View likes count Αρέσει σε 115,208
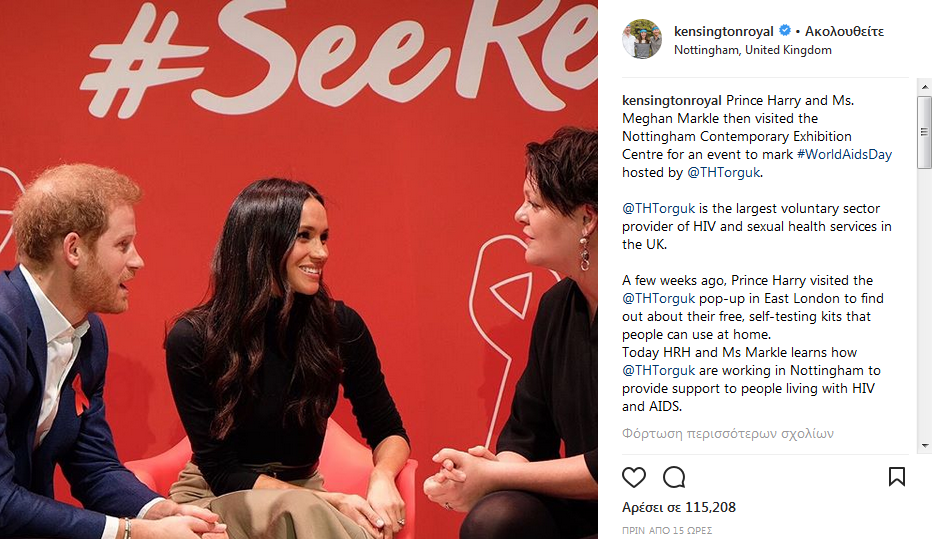Viewport: 932px width, 539px height. (679, 507)
